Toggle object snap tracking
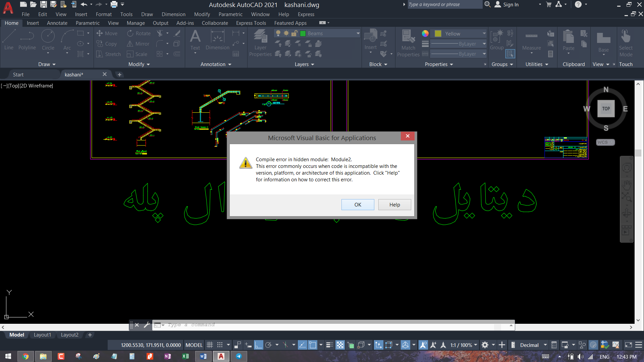The width and height of the screenshot is (644, 362). pos(303,345)
